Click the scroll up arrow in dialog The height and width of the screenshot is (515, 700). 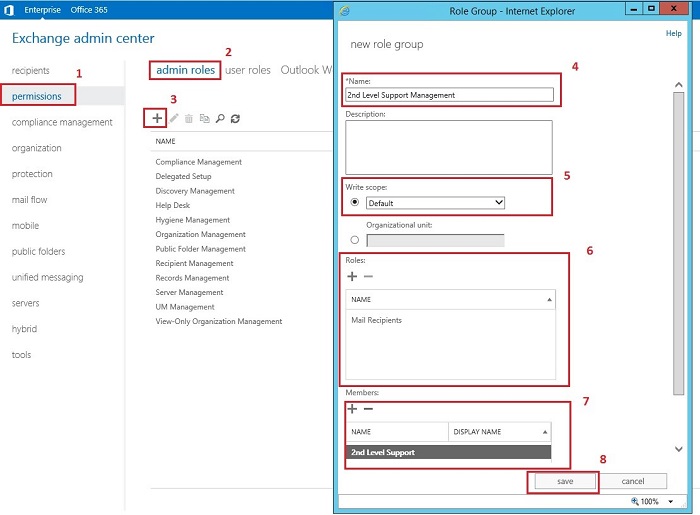[x=679, y=84]
